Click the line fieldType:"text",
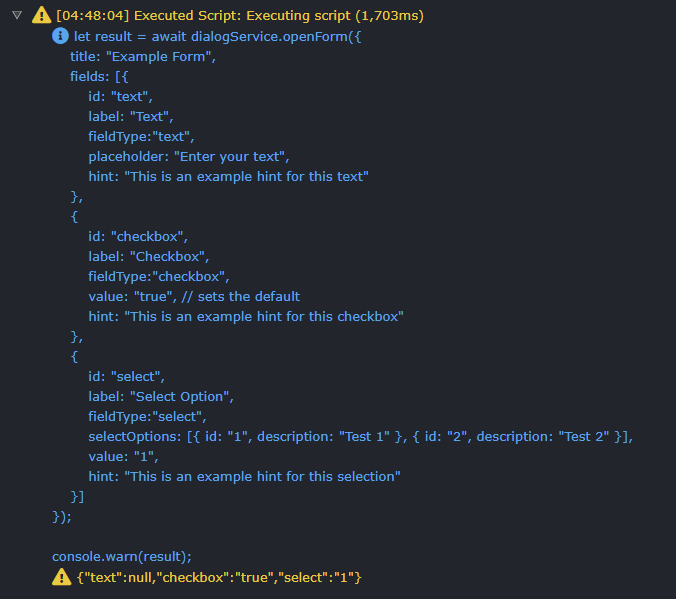This screenshot has height=599, width=676. (141, 137)
